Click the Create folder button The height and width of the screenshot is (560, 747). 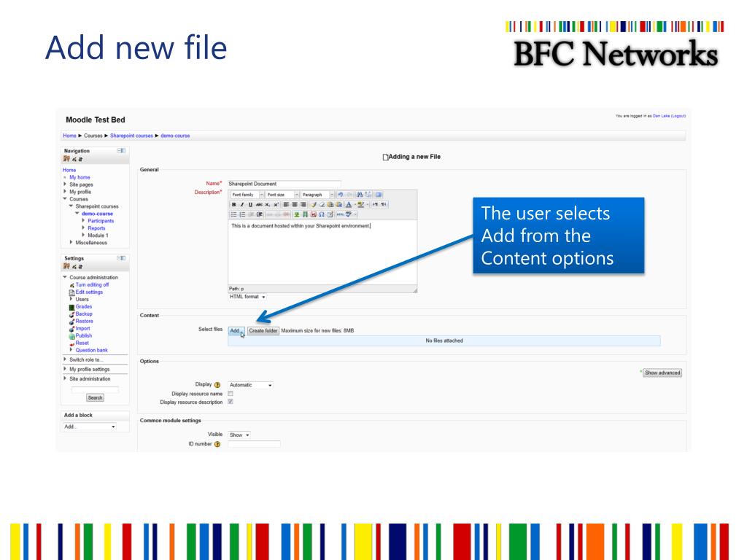[263, 330]
